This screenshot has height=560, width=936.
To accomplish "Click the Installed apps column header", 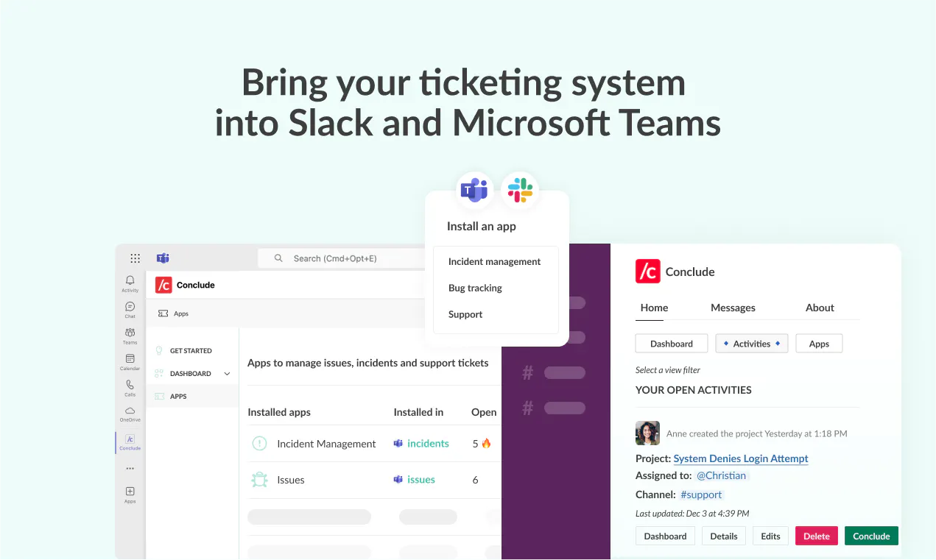I will tap(279, 412).
